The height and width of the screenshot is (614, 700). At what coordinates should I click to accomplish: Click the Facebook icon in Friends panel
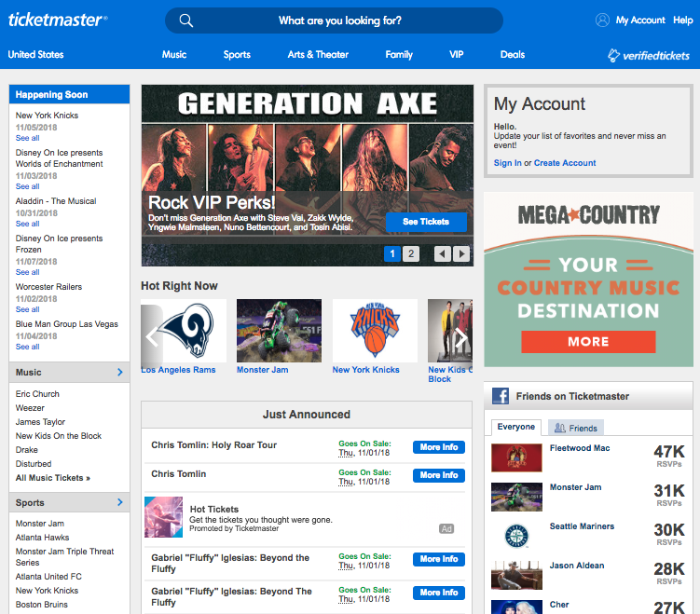coord(500,396)
